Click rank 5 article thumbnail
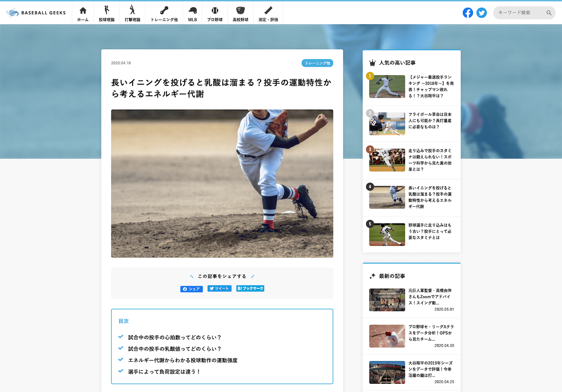The height and width of the screenshot is (392, 562). (x=387, y=235)
